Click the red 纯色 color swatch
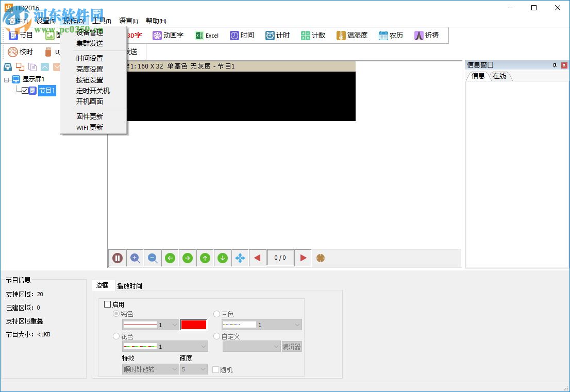Screen dimensions: 570x392 point(193,325)
